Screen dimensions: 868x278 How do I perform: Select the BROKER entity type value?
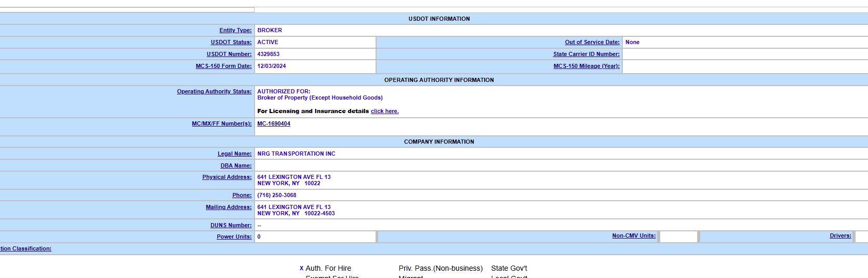coord(270,31)
